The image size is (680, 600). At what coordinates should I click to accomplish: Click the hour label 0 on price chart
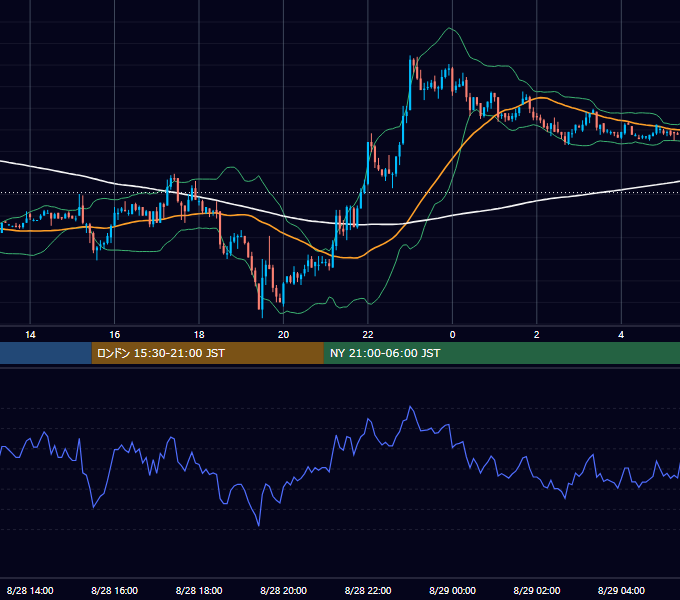pos(452,335)
